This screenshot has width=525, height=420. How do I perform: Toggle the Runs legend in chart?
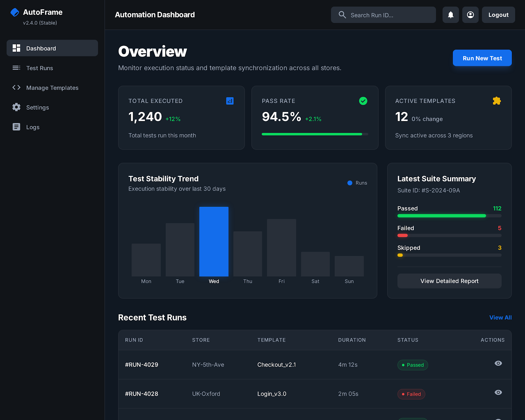(357, 183)
